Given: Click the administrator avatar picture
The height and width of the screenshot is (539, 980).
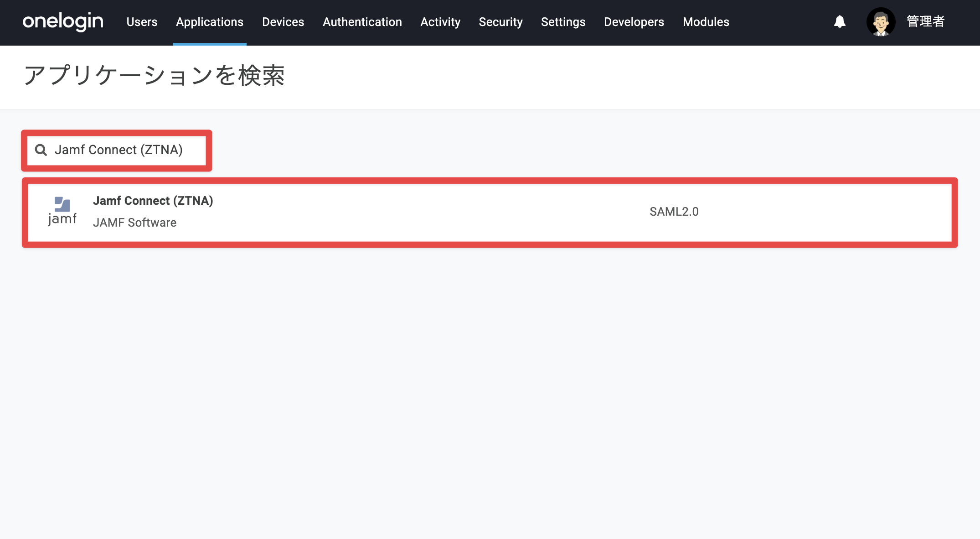Looking at the screenshot, I should pos(881,22).
